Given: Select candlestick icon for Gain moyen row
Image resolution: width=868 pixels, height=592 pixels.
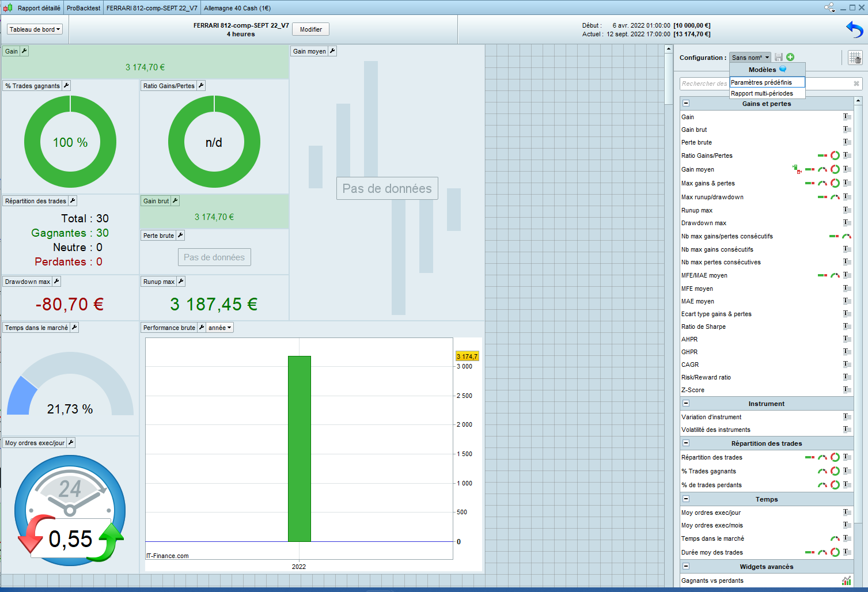Looking at the screenshot, I should pyautogui.click(x=797, y=169).
